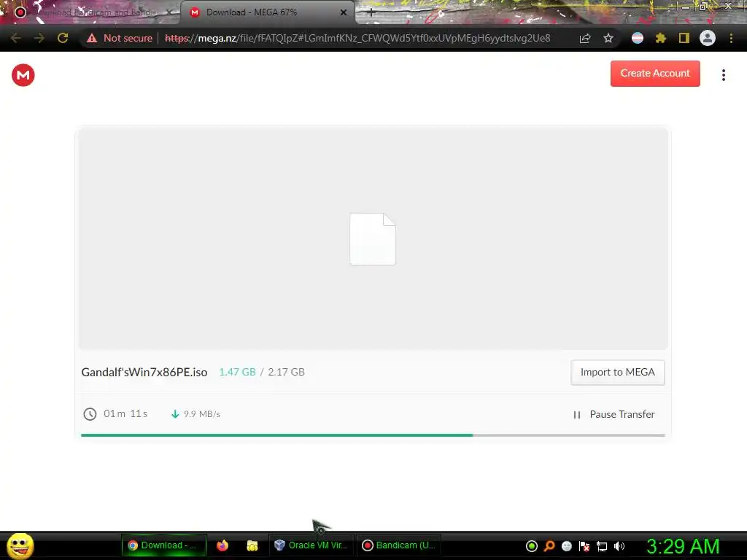Open the volume speaker tray icon
The width and height of the screenshot is (747, 560).
click(x=619, y=546)
